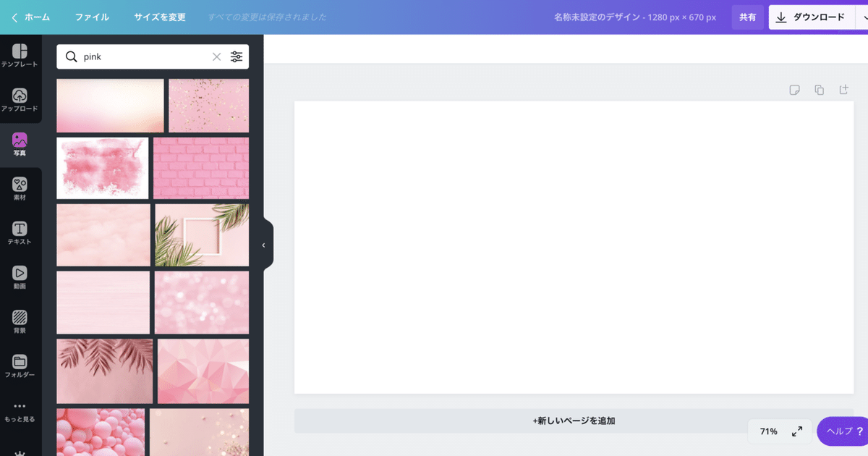Viewport: 868px width, 456px height.
Task: Add a page with +新しいページを追加
Action: pos(574,421)
